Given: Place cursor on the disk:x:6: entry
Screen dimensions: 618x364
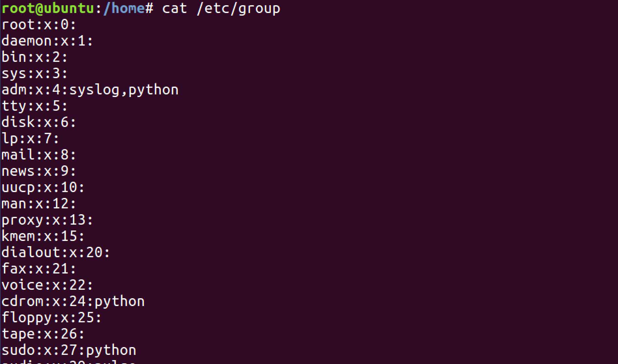Looking at the screenshot, I should tap(39, 122).
